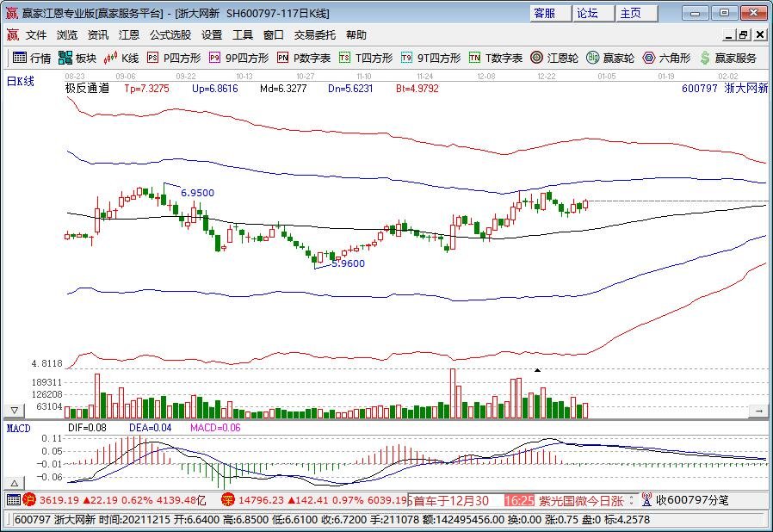This screenshot has width=773, height=532.
Task: Open the 交易委托 menu
Action: click(315, 35)
